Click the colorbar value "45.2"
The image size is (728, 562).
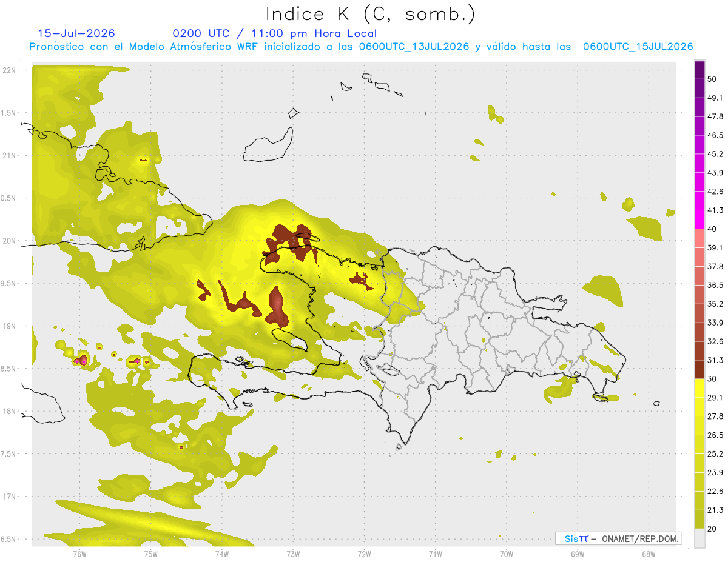(x=715, y=155)
